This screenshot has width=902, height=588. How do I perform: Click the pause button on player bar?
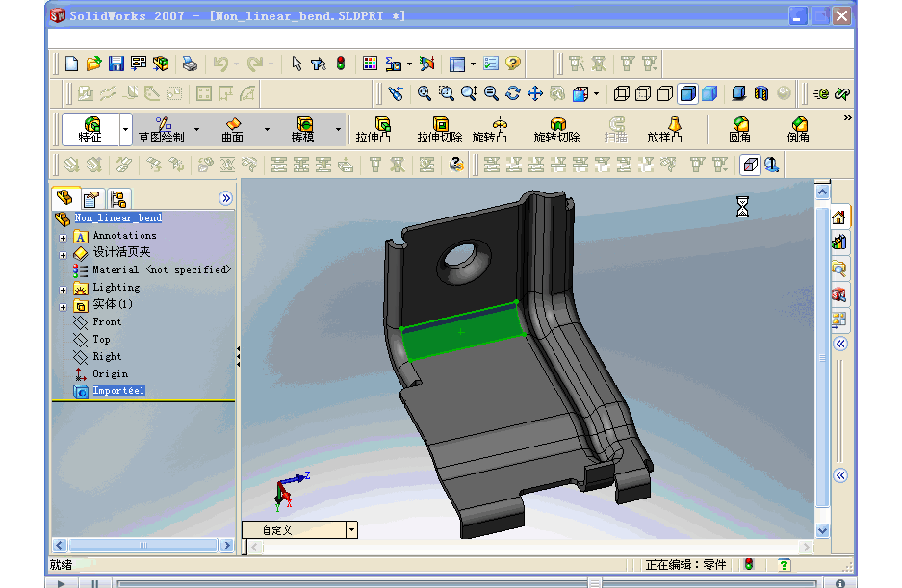click(x=95, y=583)
